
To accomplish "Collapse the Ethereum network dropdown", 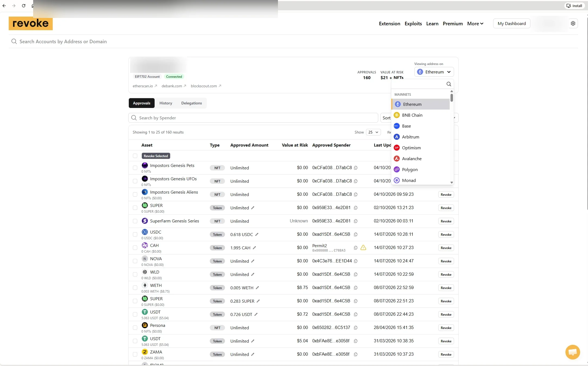I will tap(434, 72).
